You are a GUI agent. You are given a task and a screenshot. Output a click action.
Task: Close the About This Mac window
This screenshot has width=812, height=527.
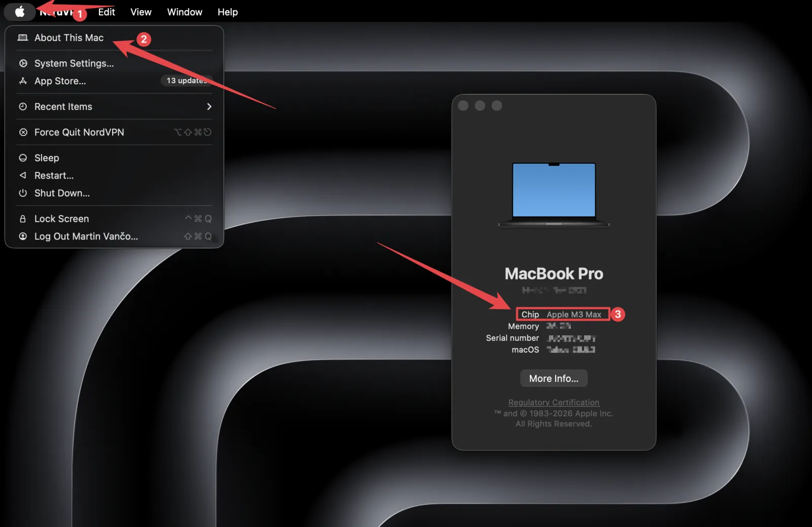pyautogui.click(x=463, y=106)
